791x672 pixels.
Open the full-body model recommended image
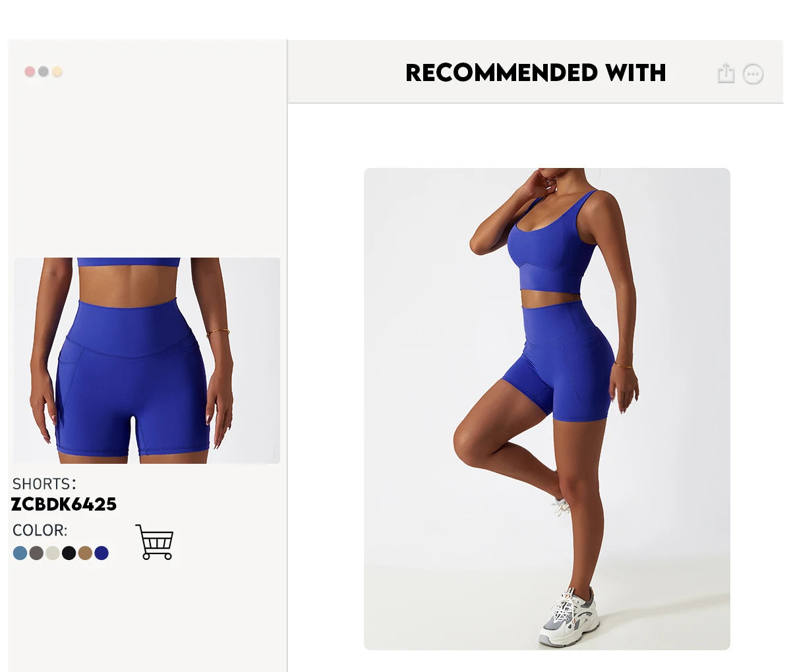click(547, 409)
